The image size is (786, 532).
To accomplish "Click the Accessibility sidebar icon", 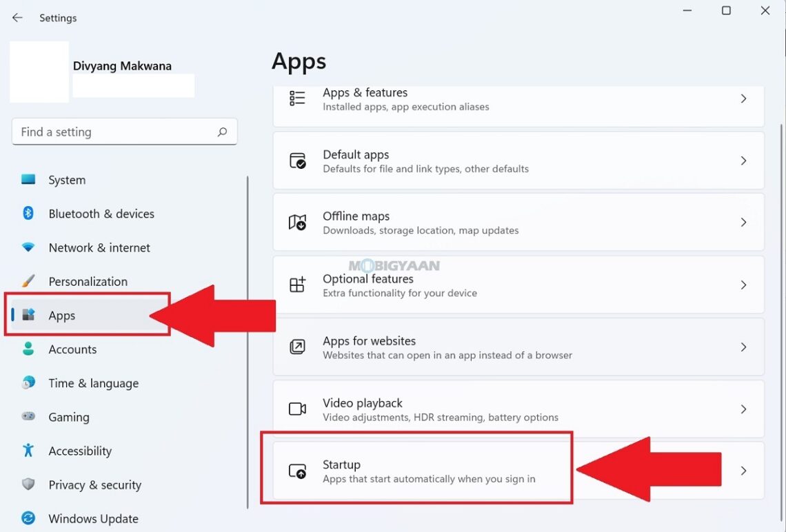I will click(28, 451).
